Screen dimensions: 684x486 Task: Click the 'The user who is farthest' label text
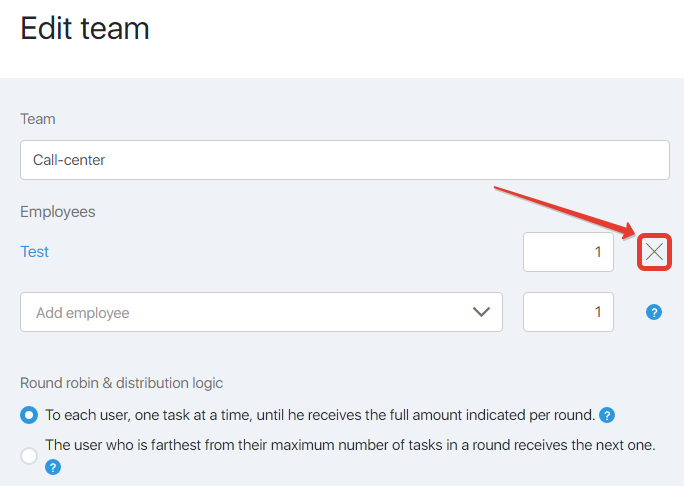(350, 445)
